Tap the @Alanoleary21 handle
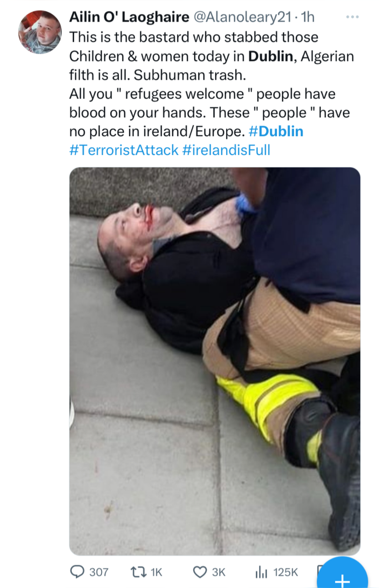Image resolution: width=379 pixels, height=588 pixels. tap(242, 17)
